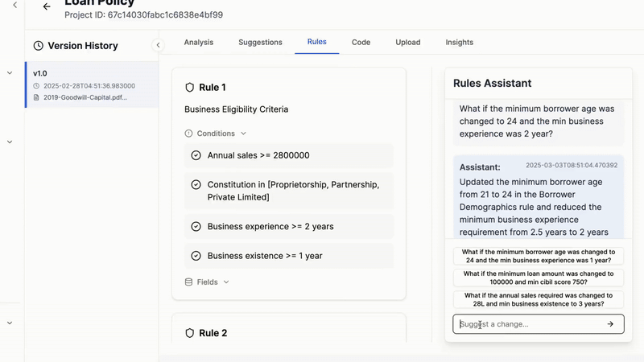Click the Suggest a change input field
Viewport: 644px width, 362px height.
pyautogui.click(x=527, y=324)
